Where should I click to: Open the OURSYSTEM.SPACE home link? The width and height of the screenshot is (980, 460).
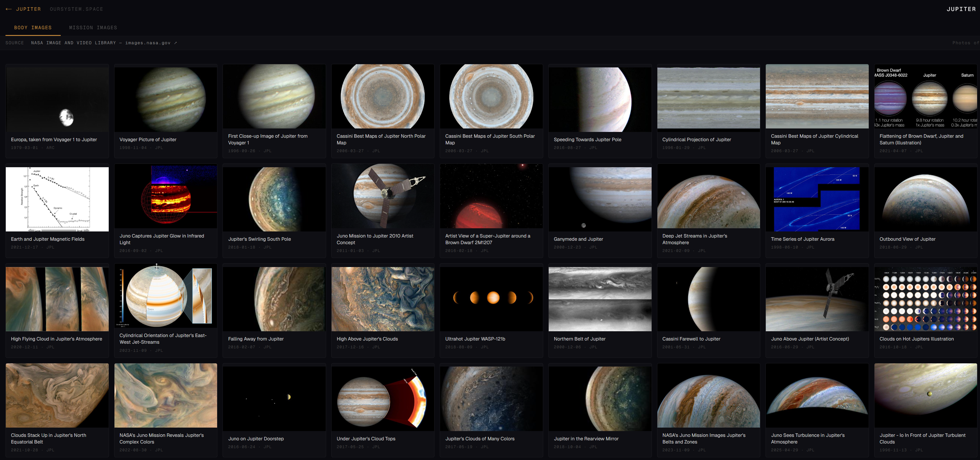click(x=76, y=9)
